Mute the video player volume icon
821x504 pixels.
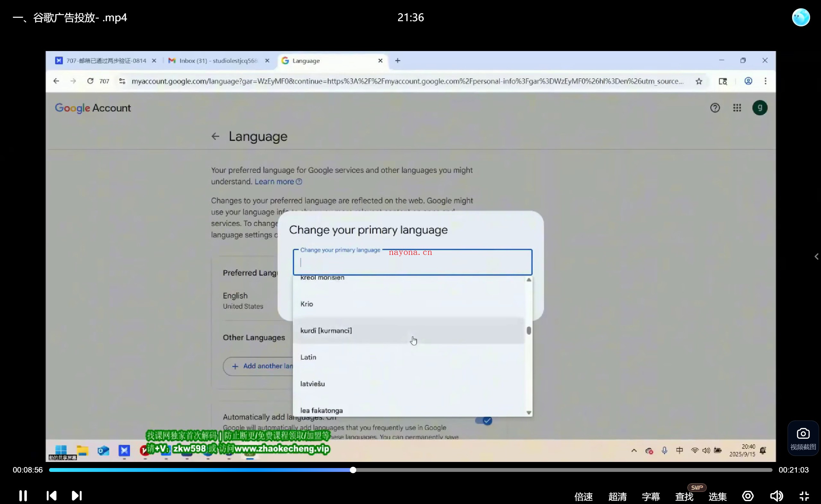(776, 496)
